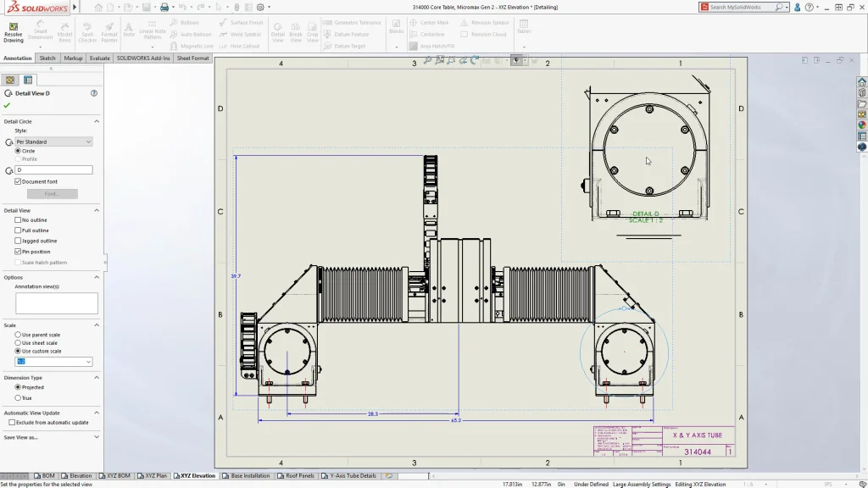Open the Y-Axis Tube Details sheet tab
The width and height of the screenshot is (868, 488).
(x=352, y=476)
